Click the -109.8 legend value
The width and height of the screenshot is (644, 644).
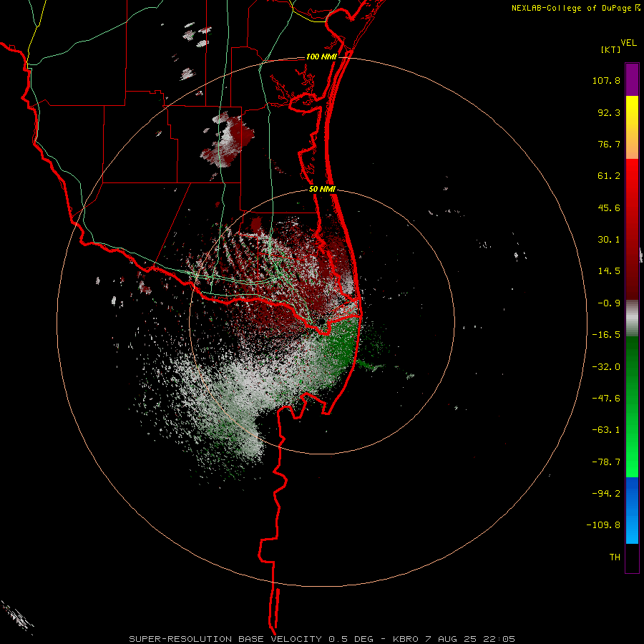click(x=604, y=525)
